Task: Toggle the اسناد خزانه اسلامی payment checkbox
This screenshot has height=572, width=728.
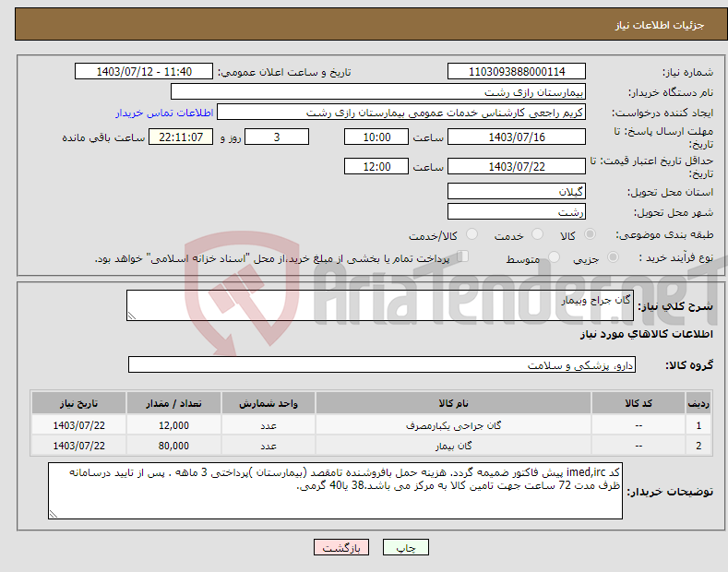Action: tap(462, 256)
